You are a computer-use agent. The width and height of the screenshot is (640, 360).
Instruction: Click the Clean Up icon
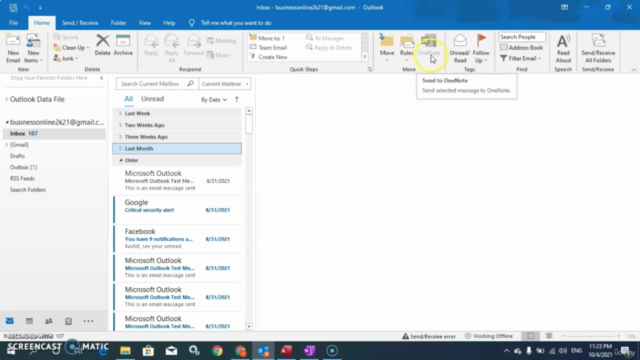click(57, 48)
